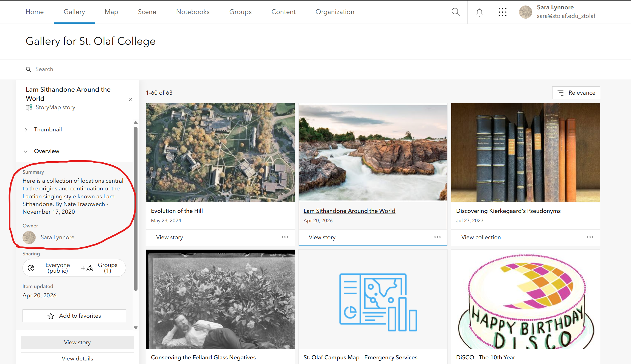Click the View details button
The width and height of the screenshot is (631, 364).
77,358
